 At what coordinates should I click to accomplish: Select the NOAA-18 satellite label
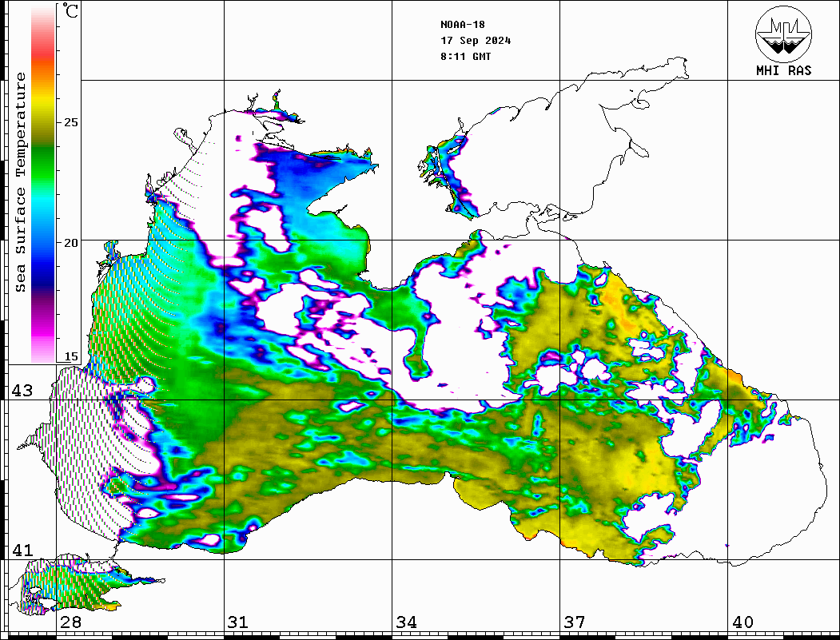pyautogui.click(x=463, y=25)
